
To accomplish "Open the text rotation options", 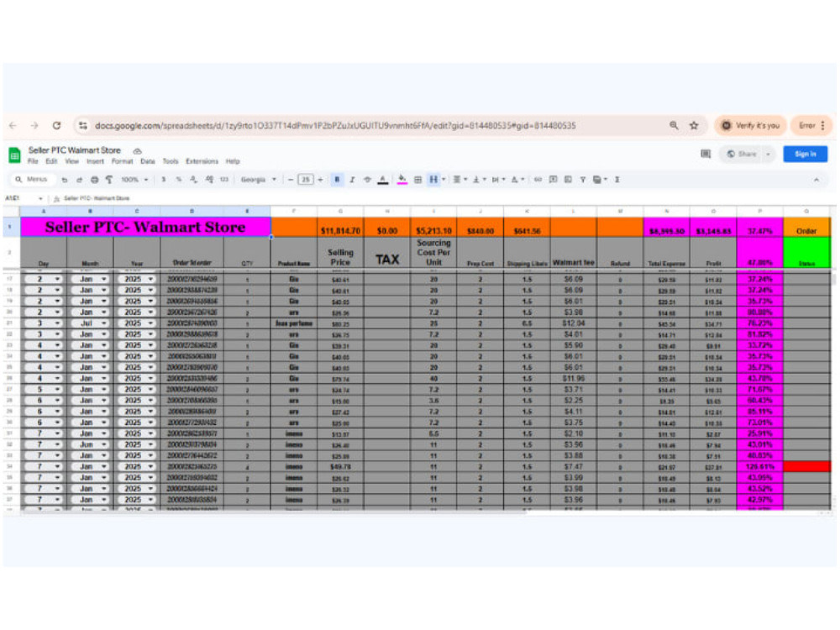I will (517, 180).
